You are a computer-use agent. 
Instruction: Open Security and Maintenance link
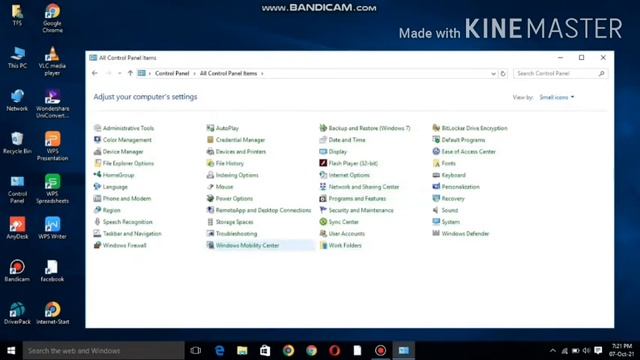[361, 210]
